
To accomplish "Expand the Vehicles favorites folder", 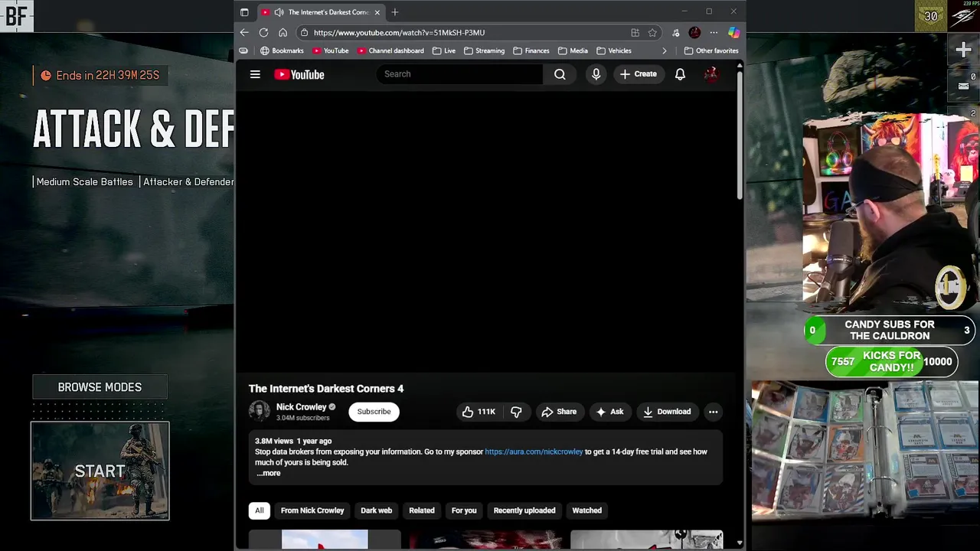I will [614, 51].
